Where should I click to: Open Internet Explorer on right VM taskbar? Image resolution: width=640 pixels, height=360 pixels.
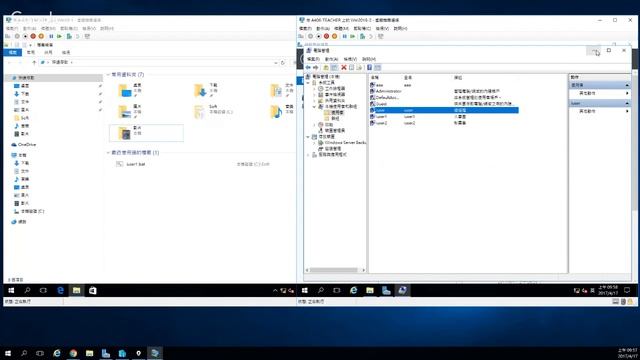[353, 290]
